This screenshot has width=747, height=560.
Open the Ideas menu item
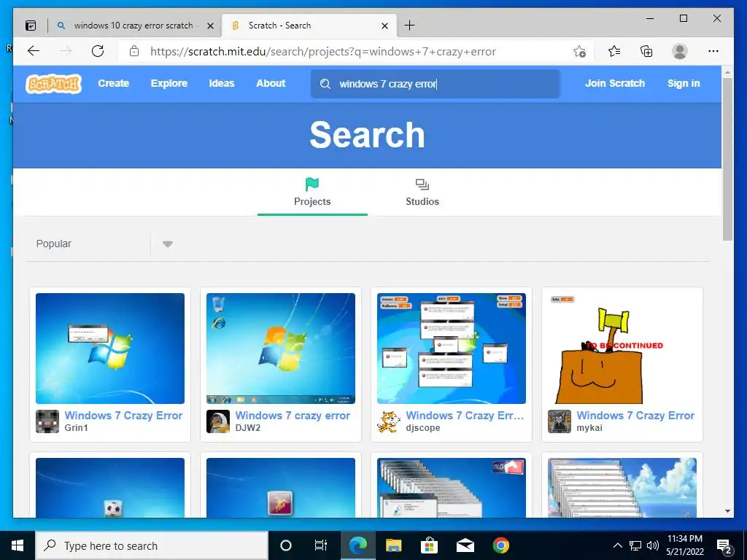pyautogui.click(x=222, y=83)
